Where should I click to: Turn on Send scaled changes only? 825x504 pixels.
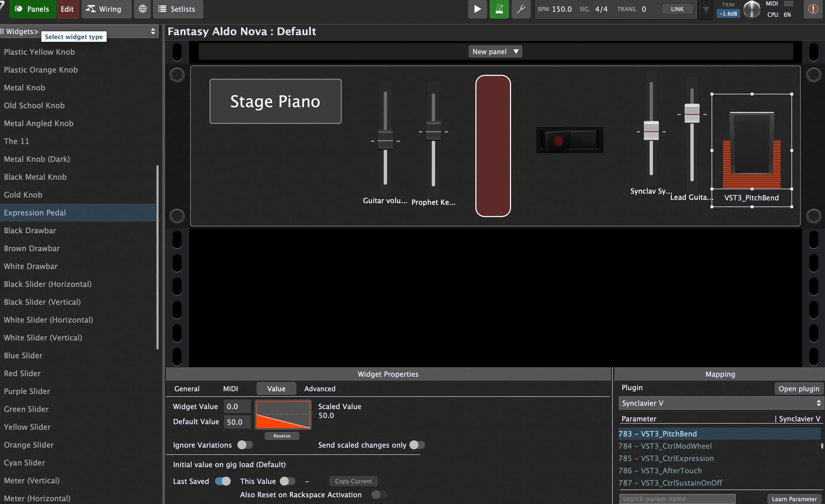(x=417, y=445)
